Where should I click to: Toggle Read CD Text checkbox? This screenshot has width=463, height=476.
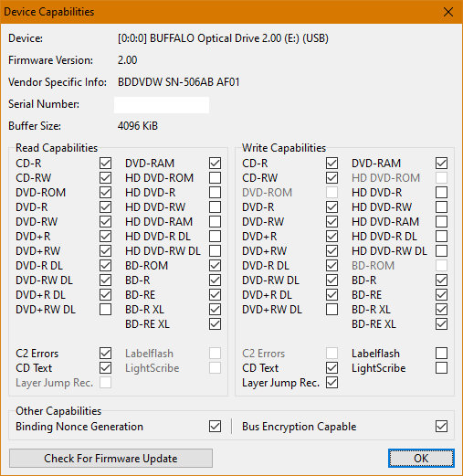(x=105, y=368)
